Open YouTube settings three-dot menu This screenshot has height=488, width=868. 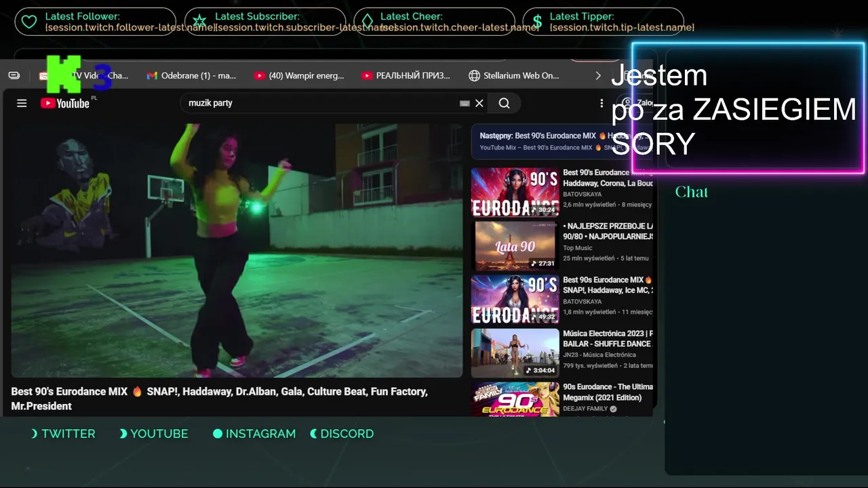pos(601,103)
